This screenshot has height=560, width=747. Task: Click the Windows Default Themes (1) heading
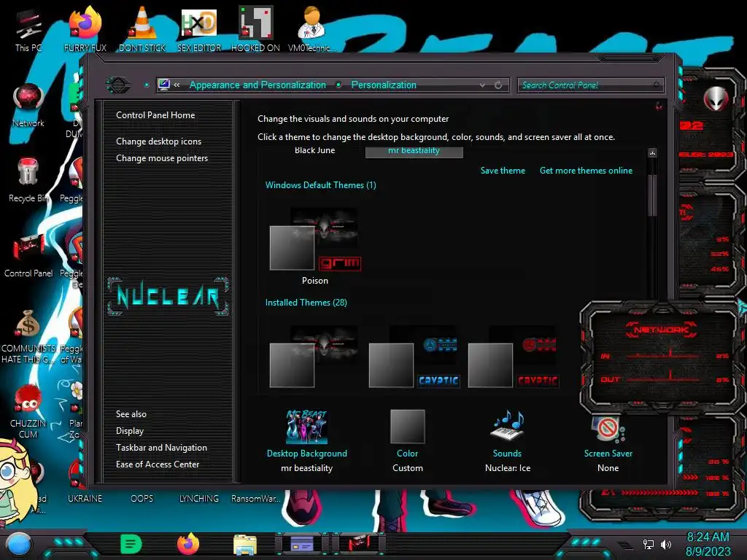pos(321,184)
